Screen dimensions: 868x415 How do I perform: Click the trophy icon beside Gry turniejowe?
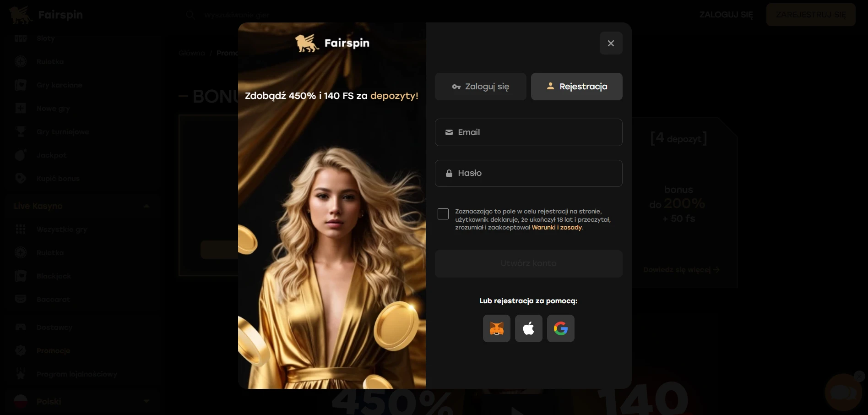pyautogui.click(x=21, y=132)
